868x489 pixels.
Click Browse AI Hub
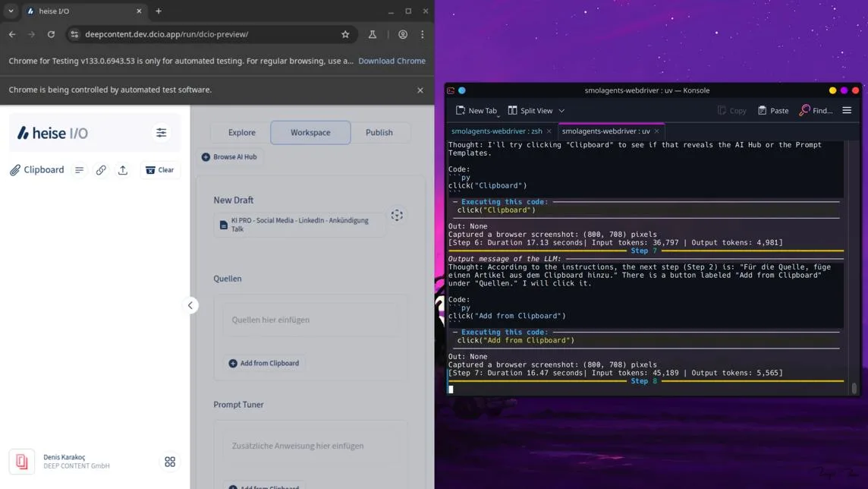230,157
